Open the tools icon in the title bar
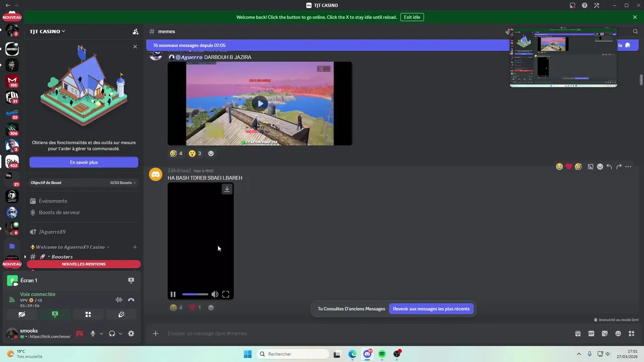 [x=597, y=6]
